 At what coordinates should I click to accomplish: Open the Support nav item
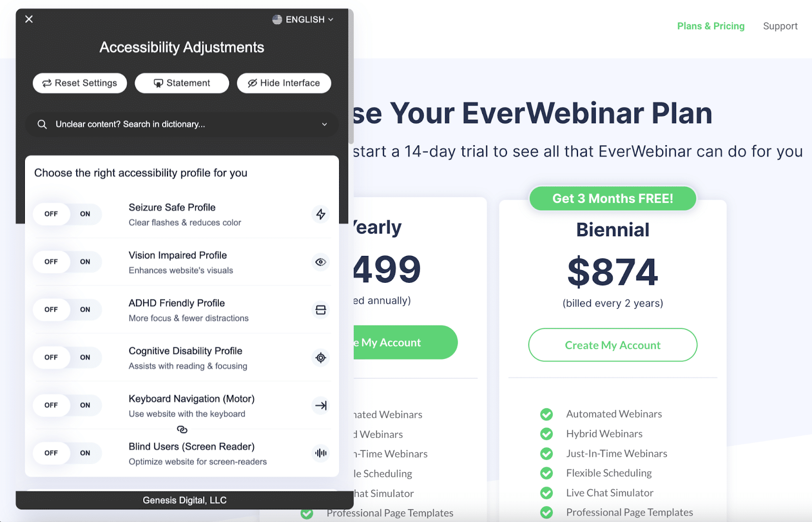[780, 26]
